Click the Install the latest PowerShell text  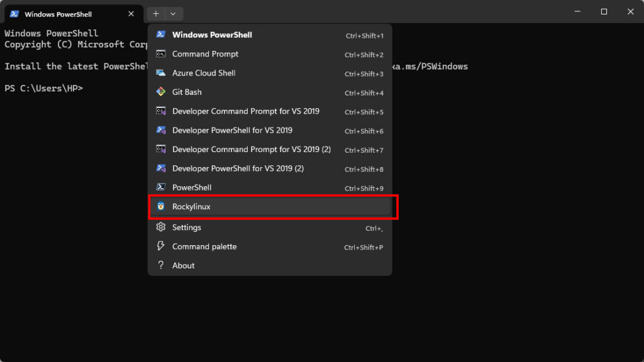(x=76, y=67)
